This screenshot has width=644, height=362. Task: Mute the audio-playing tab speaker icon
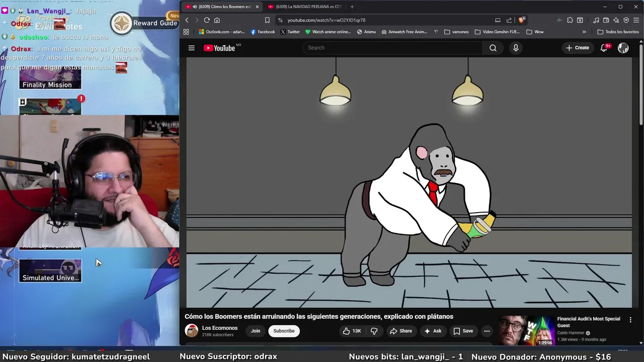click(x=195, y=7)
